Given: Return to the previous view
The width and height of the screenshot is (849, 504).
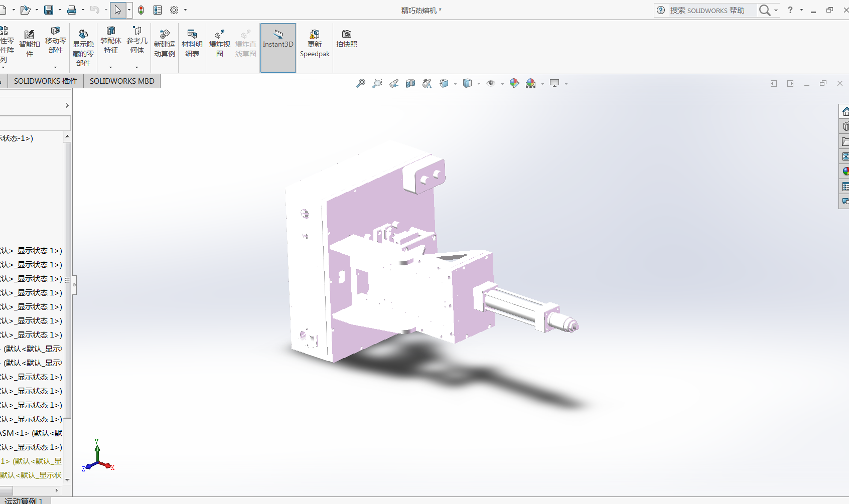Looking at the screenshot, I should 394,84.
